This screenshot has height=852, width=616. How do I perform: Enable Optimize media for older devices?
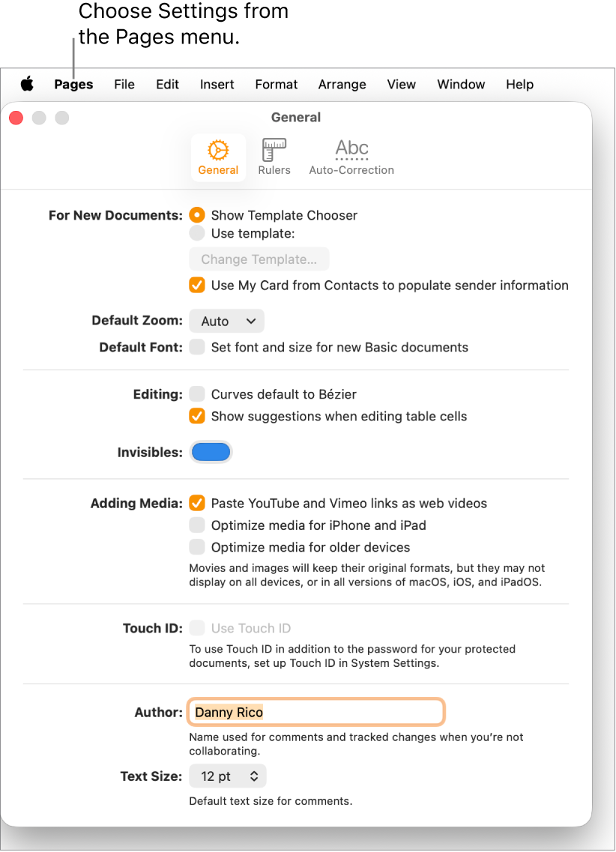coord(196,547)
